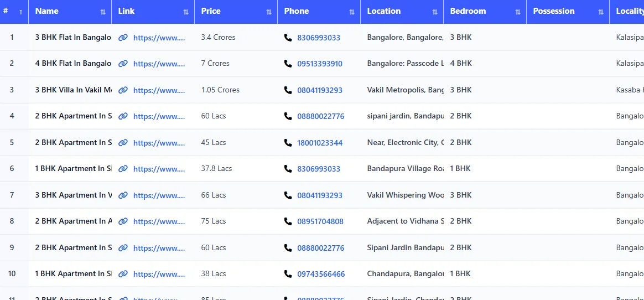644x300 pixels.
Task: Click the sort icon in Name column header
Action: 103,12
